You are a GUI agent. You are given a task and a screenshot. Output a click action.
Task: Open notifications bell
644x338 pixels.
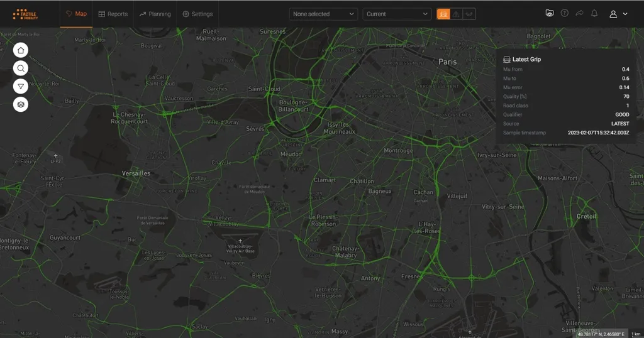[x=594, y=13]
